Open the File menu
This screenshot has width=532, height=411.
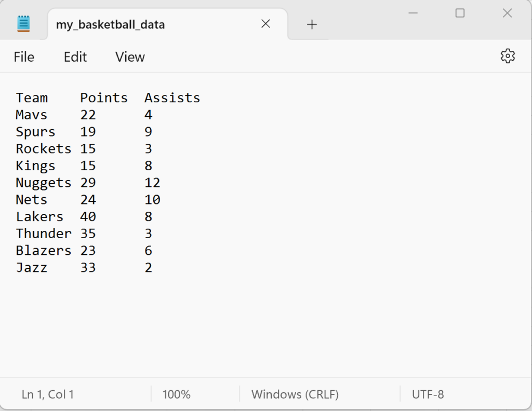pyautogui.click(x=24, y=57)
